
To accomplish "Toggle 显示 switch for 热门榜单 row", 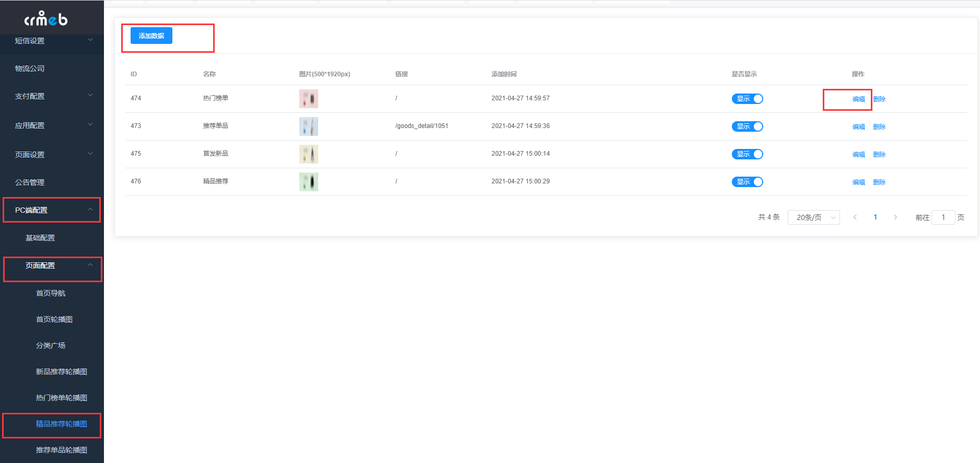I will click(x=747, y=99).
